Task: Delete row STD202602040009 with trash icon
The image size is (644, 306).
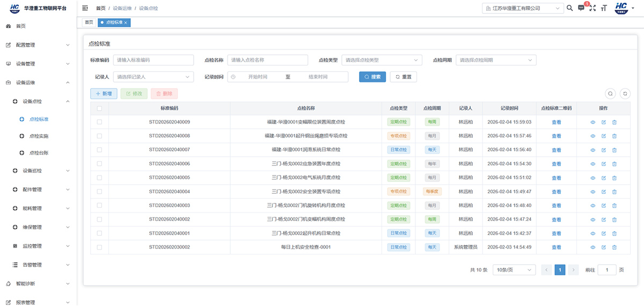Action: coord(614,122)
